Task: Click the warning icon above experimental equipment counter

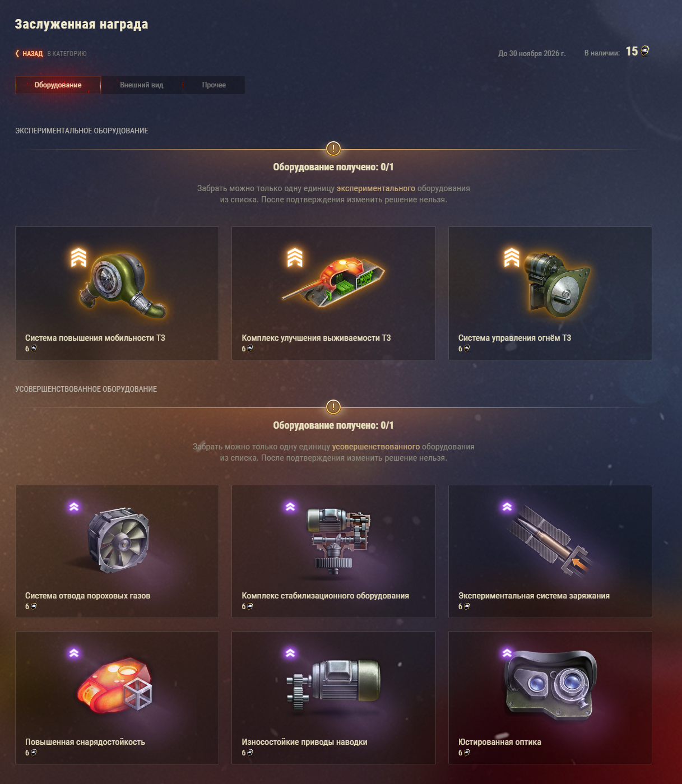Action: pos(333,149)
